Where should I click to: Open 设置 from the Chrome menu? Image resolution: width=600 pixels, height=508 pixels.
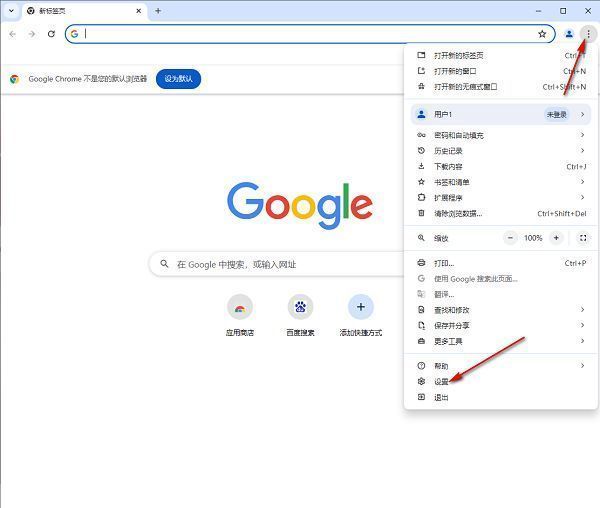click(x=441, y=382)
